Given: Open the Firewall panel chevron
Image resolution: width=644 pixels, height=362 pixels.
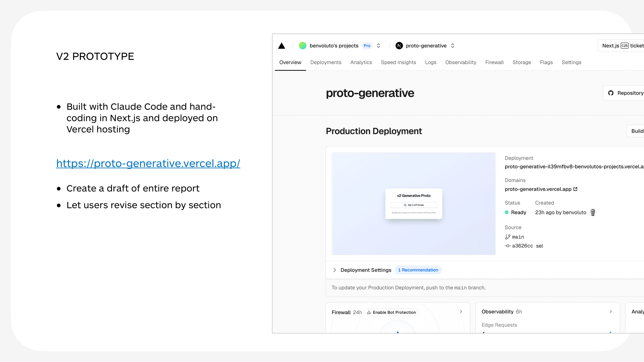Looking at the screenshot, I should coord(461,312).
